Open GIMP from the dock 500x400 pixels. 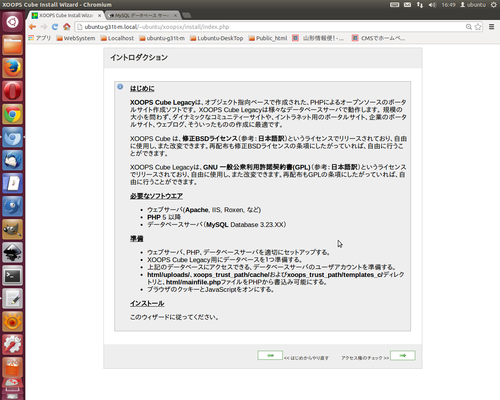coord(12,229)
